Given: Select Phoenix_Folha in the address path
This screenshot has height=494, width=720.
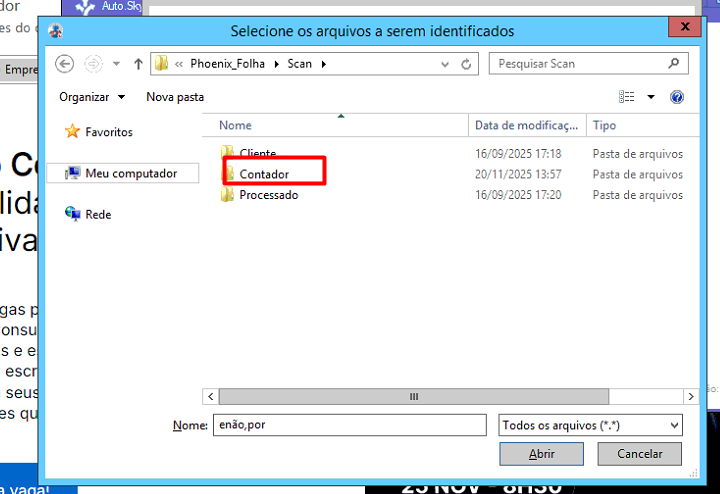Looking at the screenshot, I should pyautogui.click(x=227, y=64).
